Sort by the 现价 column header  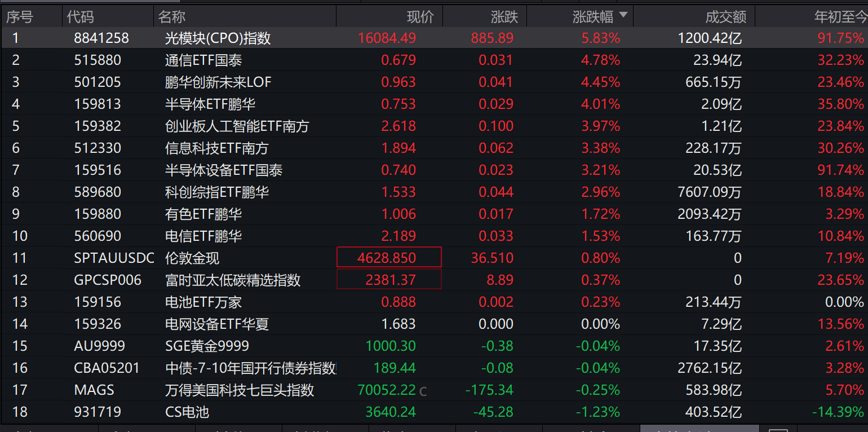click(x=420, y=17)
